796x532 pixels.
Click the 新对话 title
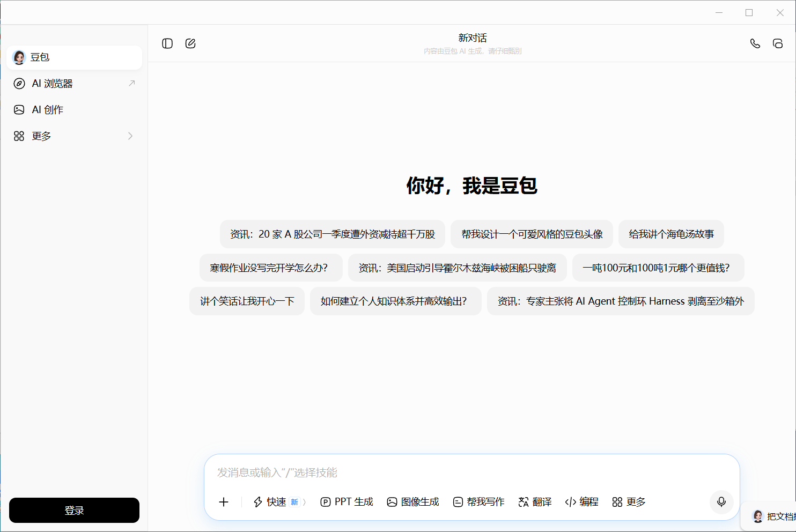(x=473, y=38)
